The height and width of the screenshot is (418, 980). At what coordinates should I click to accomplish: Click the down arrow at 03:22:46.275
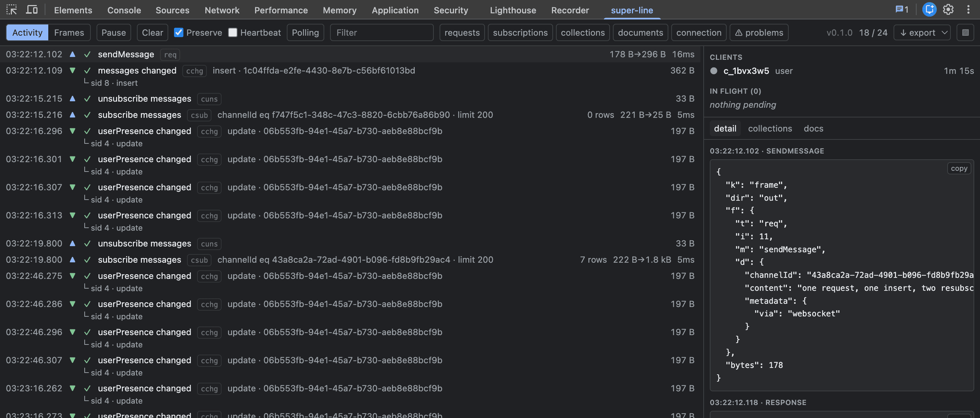(x=72, y=276)
